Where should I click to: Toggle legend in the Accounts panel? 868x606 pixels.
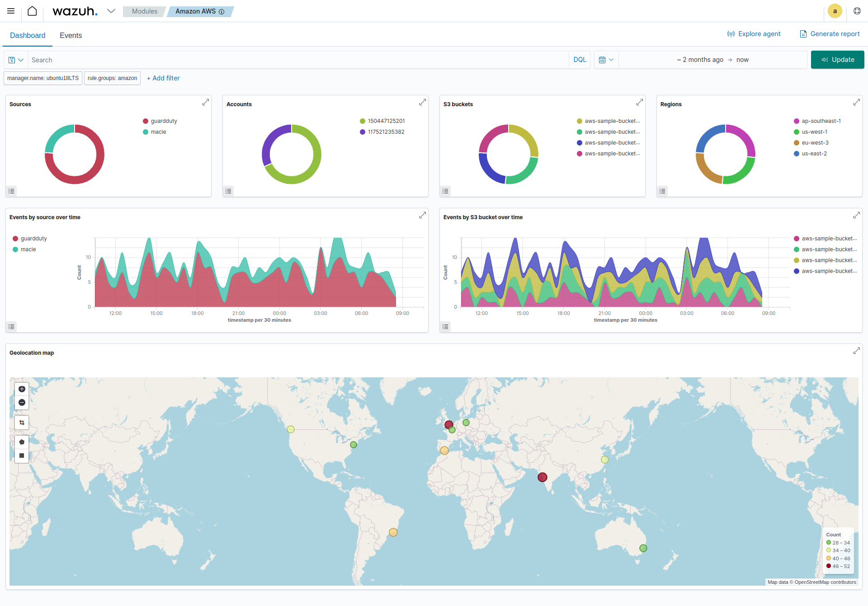pyautogui.click(x=228, y=191)
